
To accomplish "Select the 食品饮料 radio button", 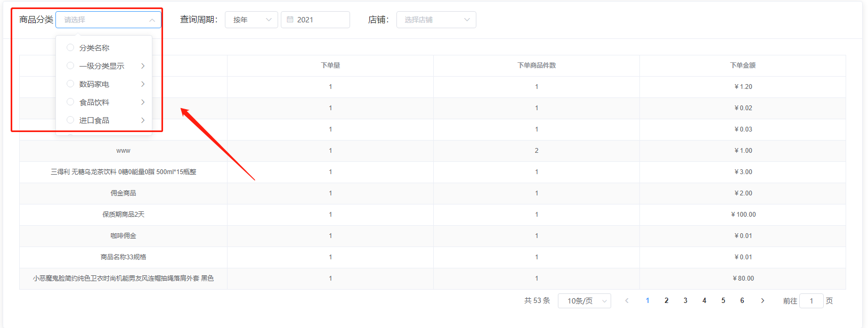I will tap(70, 102).
